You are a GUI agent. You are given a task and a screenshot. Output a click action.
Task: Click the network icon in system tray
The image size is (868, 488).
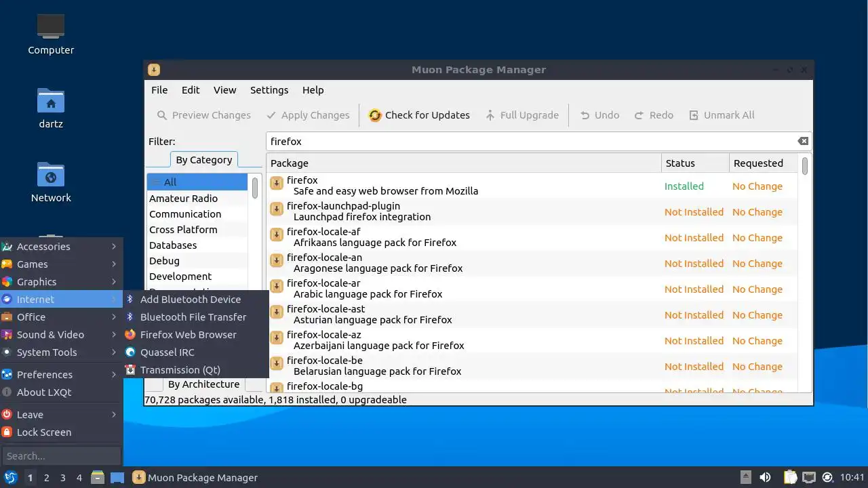point(809,477)
